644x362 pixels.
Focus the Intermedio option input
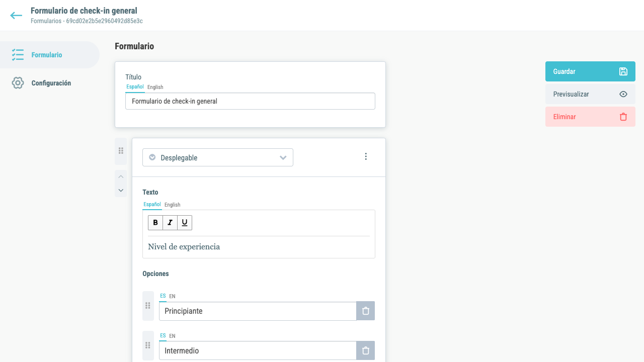click(x=258, y=351)
